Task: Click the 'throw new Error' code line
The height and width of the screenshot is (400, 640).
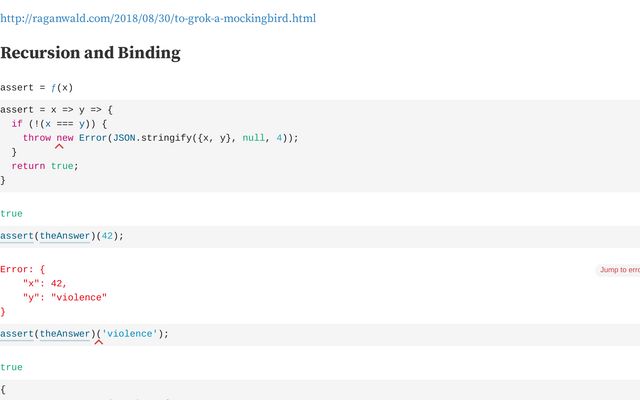Action: (160, 138)
